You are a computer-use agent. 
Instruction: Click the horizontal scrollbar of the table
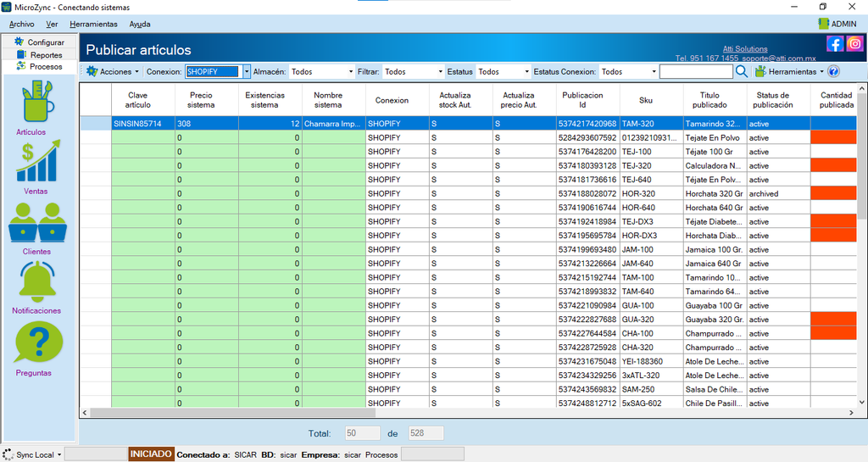pos(232,412)
